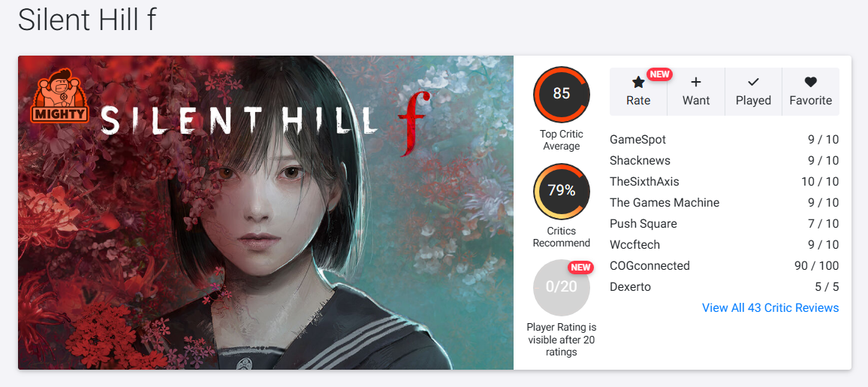Viewport: 868px width, 387px height.
Task: Click the Silent Hill f page title
Action: click(x=87, y=21)
